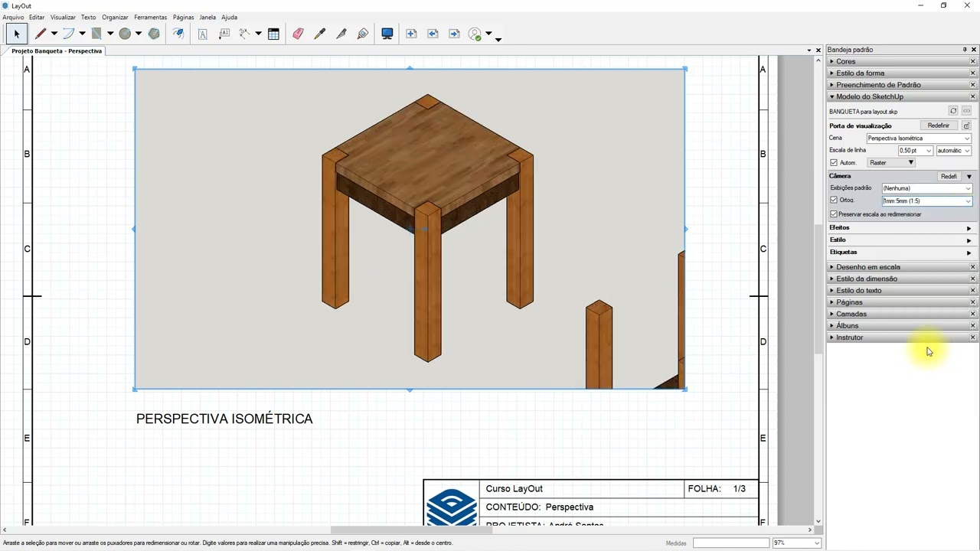Screen dimensions: 980x551
Task: Choose the Line pencil tool
Action: pos(41,34)
